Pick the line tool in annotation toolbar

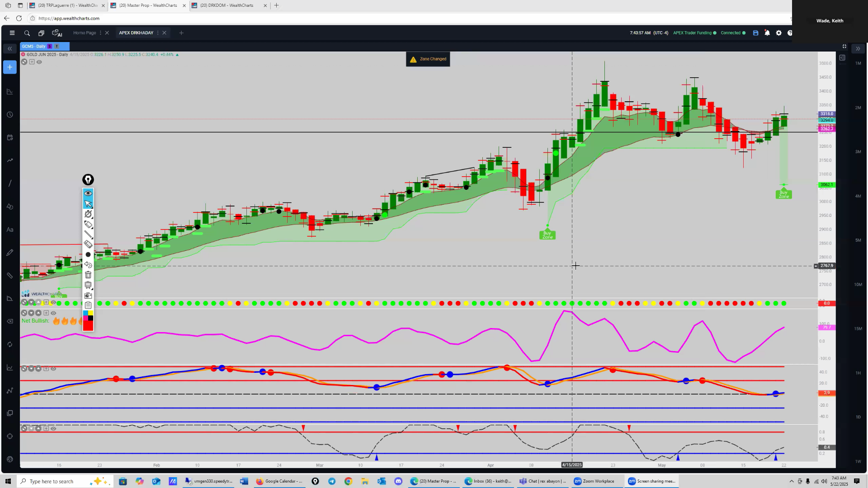pyautogui.click(x=88, y=235)
